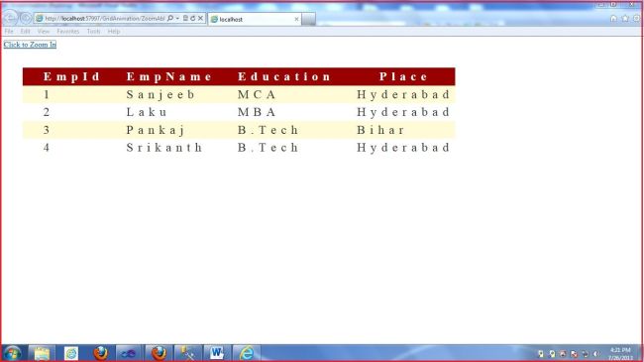Open a new tab with the blank tab button
The height and width of the screenshot is (362, 644).
pos(308,19)
